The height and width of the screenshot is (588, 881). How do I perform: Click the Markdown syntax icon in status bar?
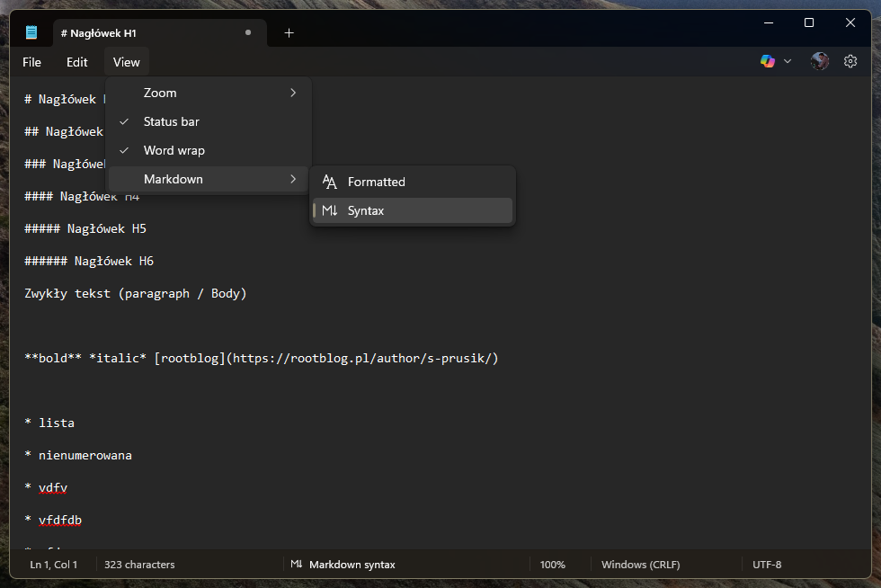297,565
